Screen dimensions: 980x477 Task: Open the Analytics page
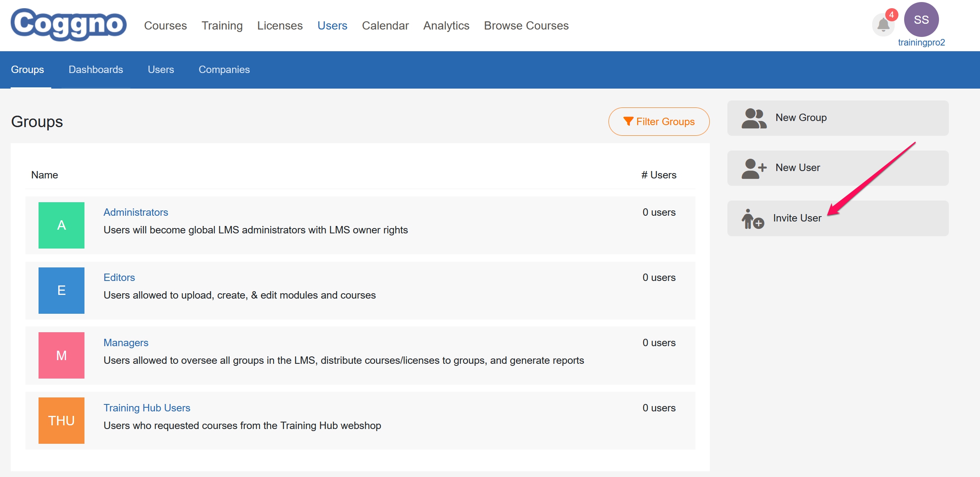tap(446, 25)
